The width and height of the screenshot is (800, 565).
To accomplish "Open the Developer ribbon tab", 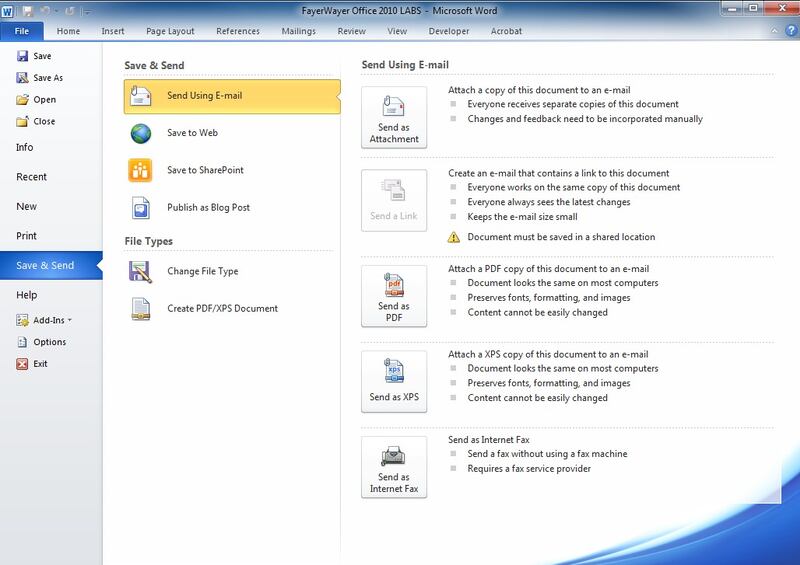I will (448, 31).
